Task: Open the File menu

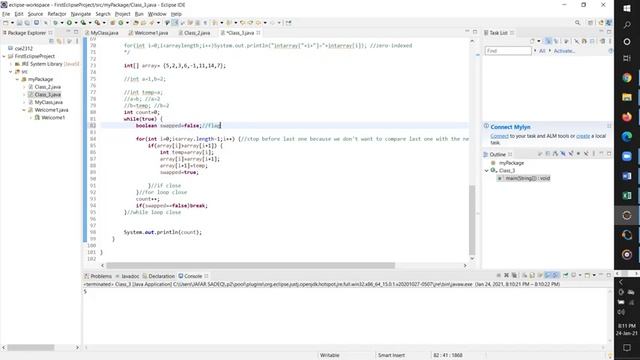Action: [6, 14]
